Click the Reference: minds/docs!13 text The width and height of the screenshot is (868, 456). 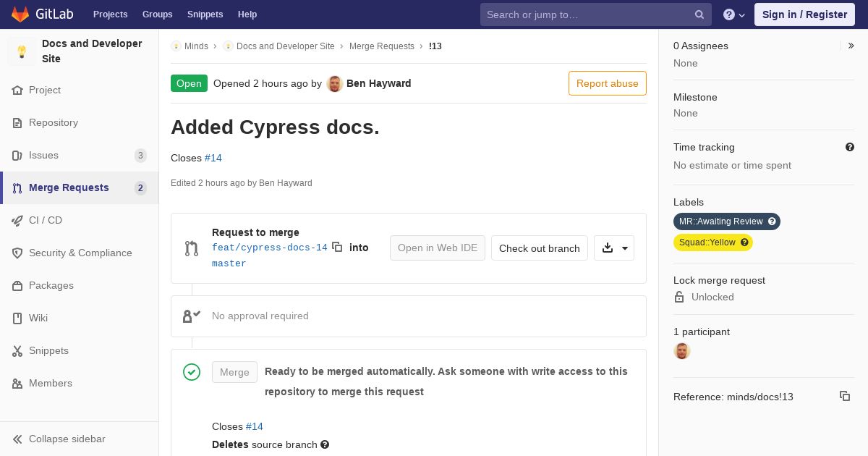733,397
